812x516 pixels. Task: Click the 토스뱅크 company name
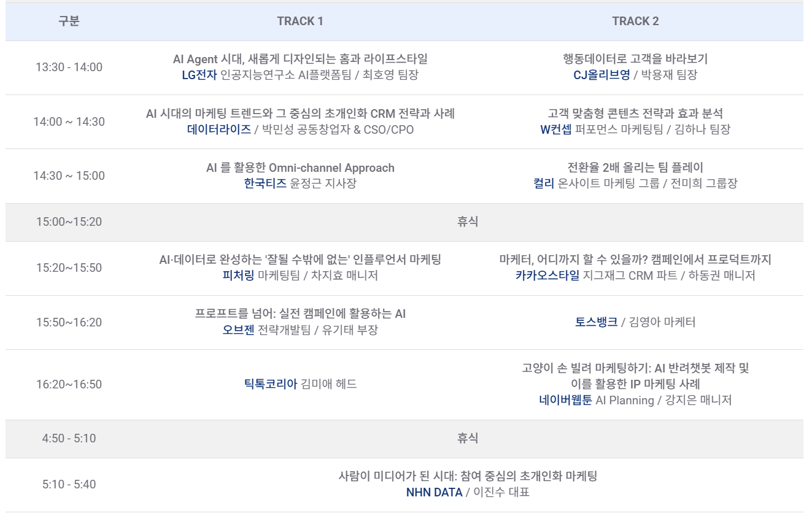(596, 322)
